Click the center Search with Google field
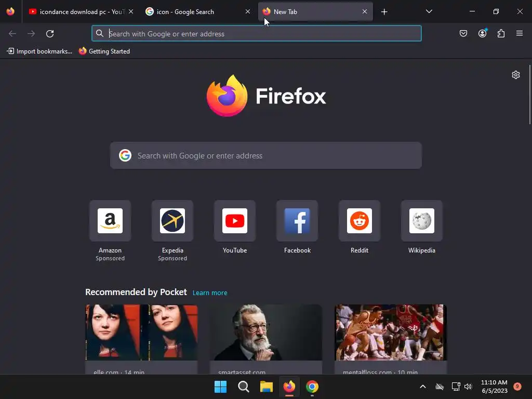532x399 pixels. [x=266, y=155]
